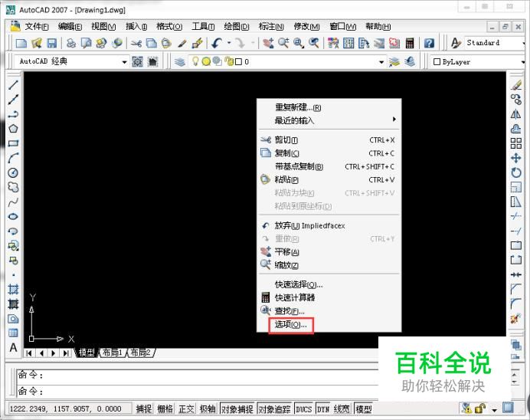Open the QuickCalc calculator toolbar icon
The image size is (530, 420).
pos(410,43)
